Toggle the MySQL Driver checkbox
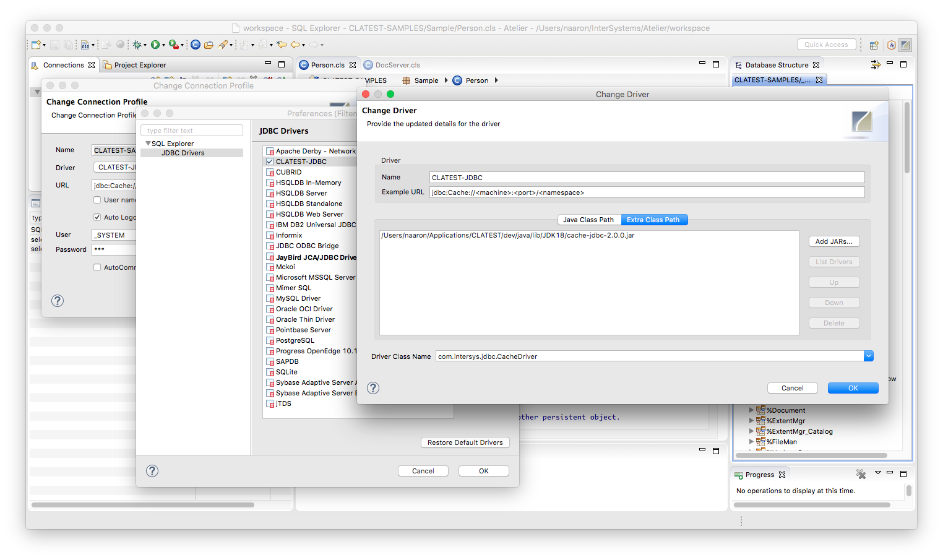 [270, 298]
